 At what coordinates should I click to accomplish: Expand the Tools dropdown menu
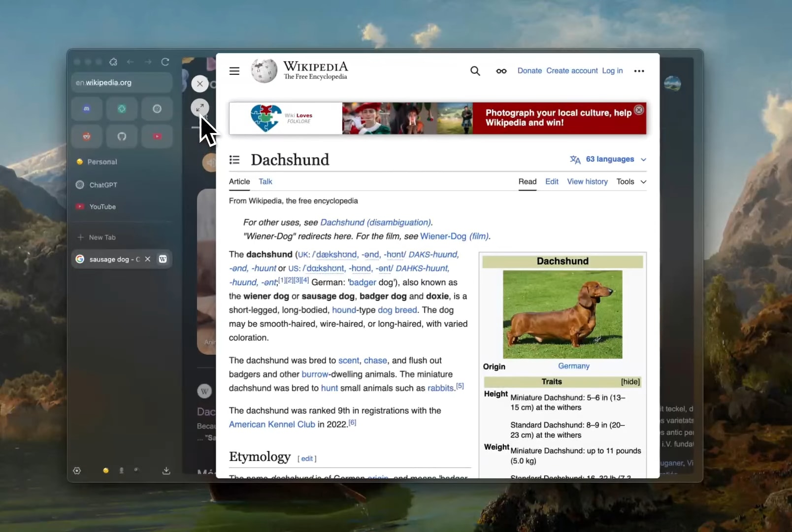pyautogui.click(x=631, y=182)
